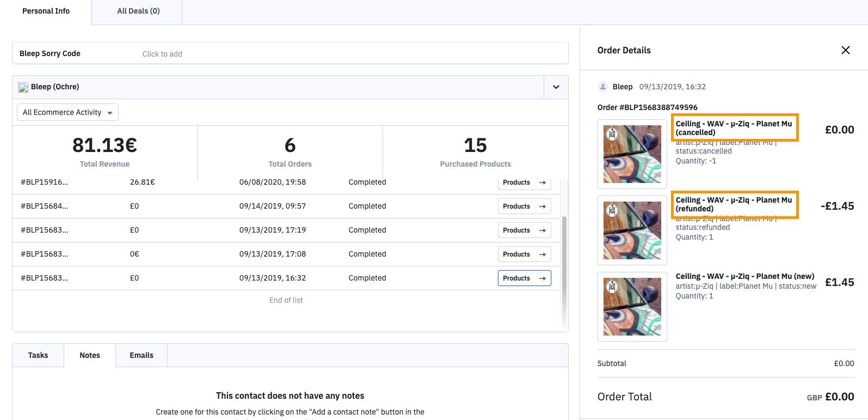
Task: Open Products for the 09/14/2019, 09:57 order
Action: [524, 206]
